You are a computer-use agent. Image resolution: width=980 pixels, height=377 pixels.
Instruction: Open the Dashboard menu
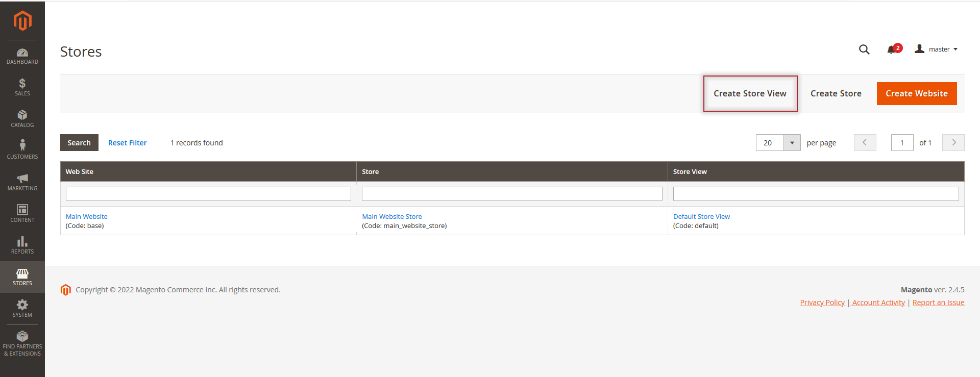pyautogui.click(x=22, y=56)
